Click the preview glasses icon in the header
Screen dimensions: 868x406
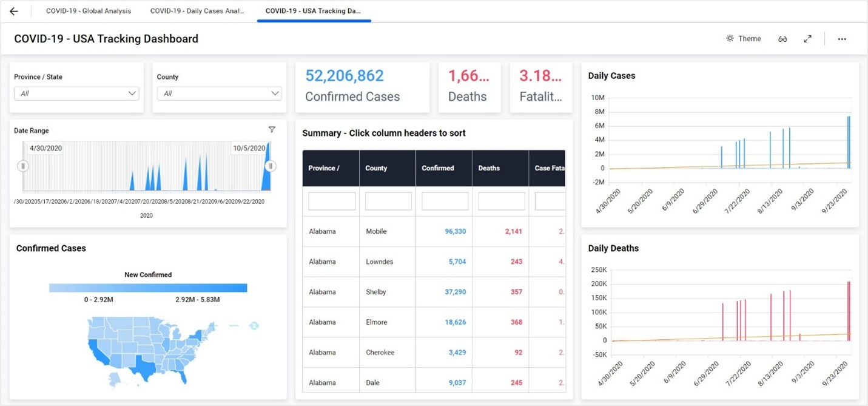click(782, 38)
